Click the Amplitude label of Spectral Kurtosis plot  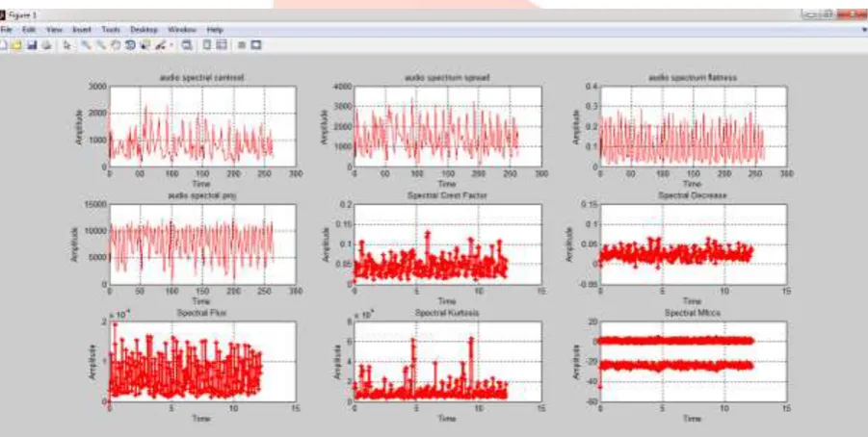click(x=337, y=361)
